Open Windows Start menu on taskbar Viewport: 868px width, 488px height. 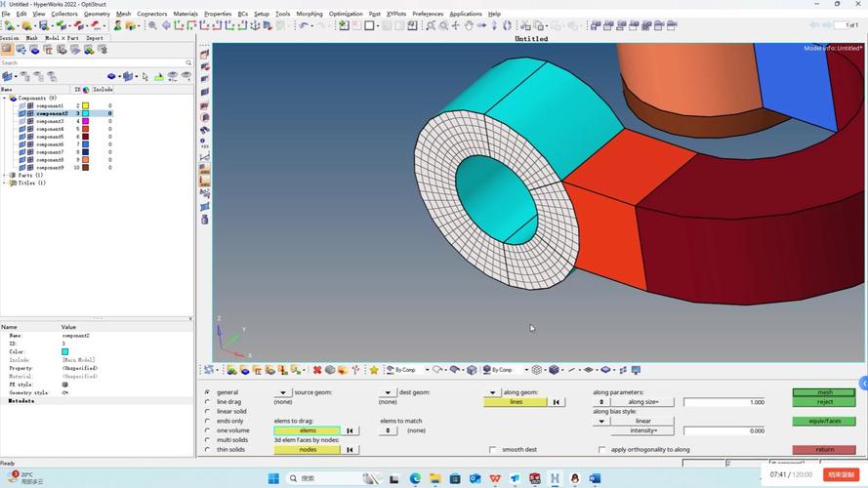[x=273, y=478]
